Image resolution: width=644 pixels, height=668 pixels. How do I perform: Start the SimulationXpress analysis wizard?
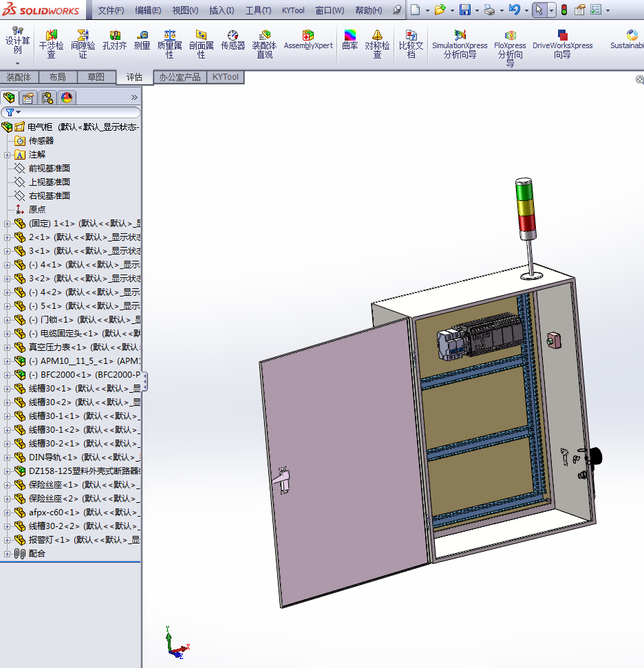460,44
